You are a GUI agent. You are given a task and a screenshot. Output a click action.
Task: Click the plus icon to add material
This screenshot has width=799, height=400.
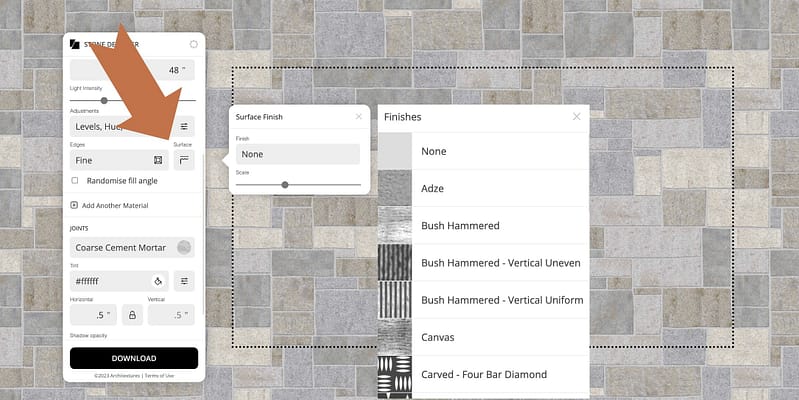tap(75, 205)
